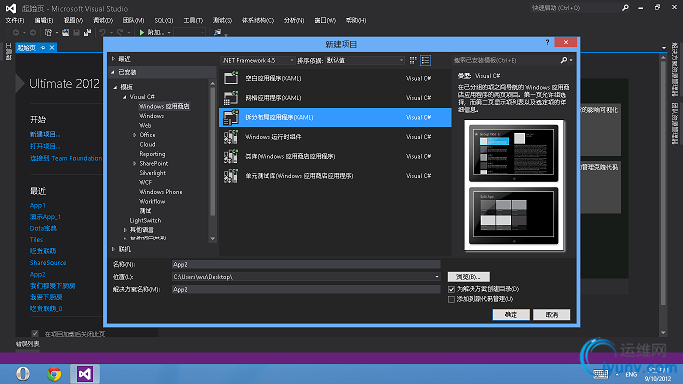This screenshot has width=683, height=384.
Task: Choose the Windows runtime component template icon
Action: 230,137
